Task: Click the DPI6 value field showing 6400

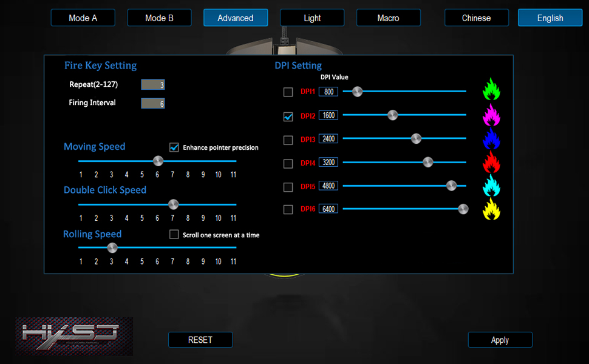Action: click(x=329, y=209)
